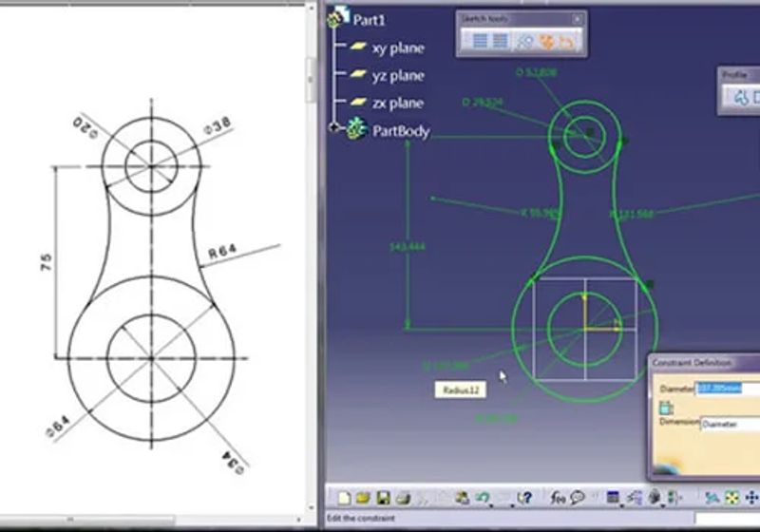The height and width of the screenshot is (532, 760).
Task: Click the PartBody gear icon
Action: (357, 129)
